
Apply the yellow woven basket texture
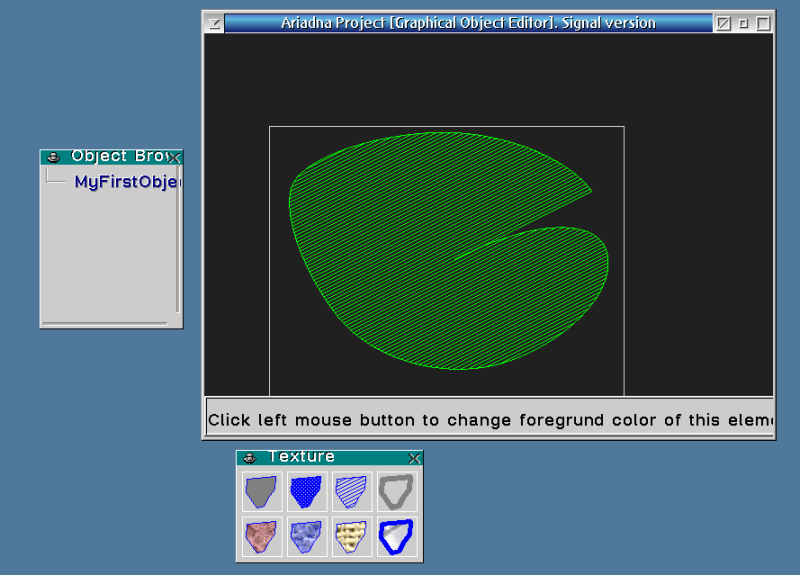(352, 537)
